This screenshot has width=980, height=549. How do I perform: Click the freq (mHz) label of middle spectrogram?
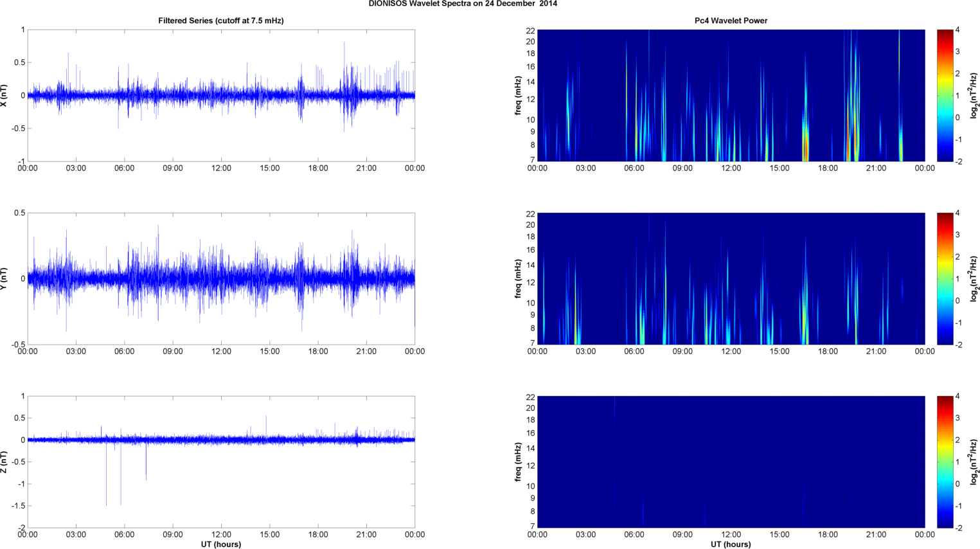[518, 278]
